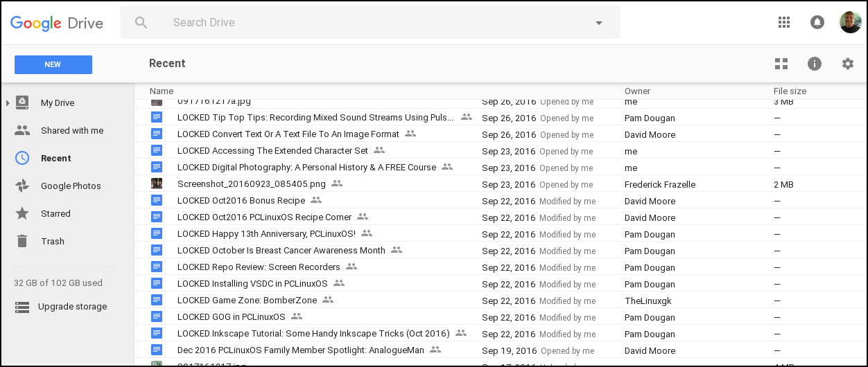Click the shared icon beside Convert Text
Viewport: 868px width, 367px height.
(410, 134)
